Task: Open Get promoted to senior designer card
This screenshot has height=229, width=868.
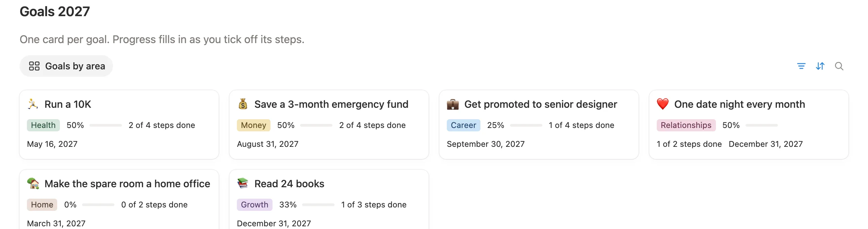Action: (539, 125)
